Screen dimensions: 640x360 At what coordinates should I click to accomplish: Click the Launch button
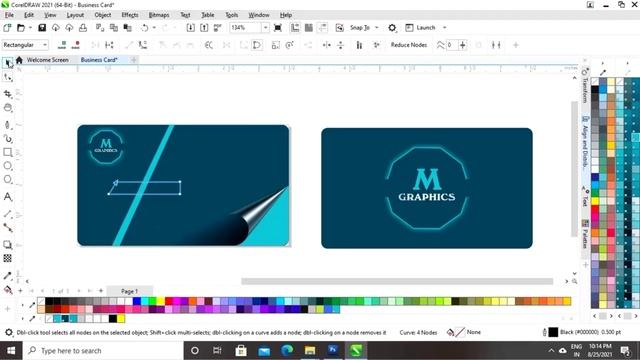(x=421, y=28)
